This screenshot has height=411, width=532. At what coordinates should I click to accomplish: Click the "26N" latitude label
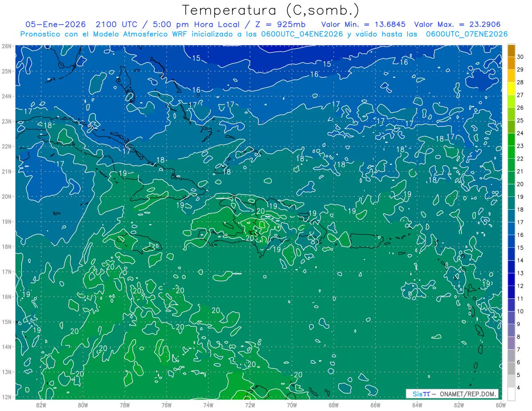(7, 46)
